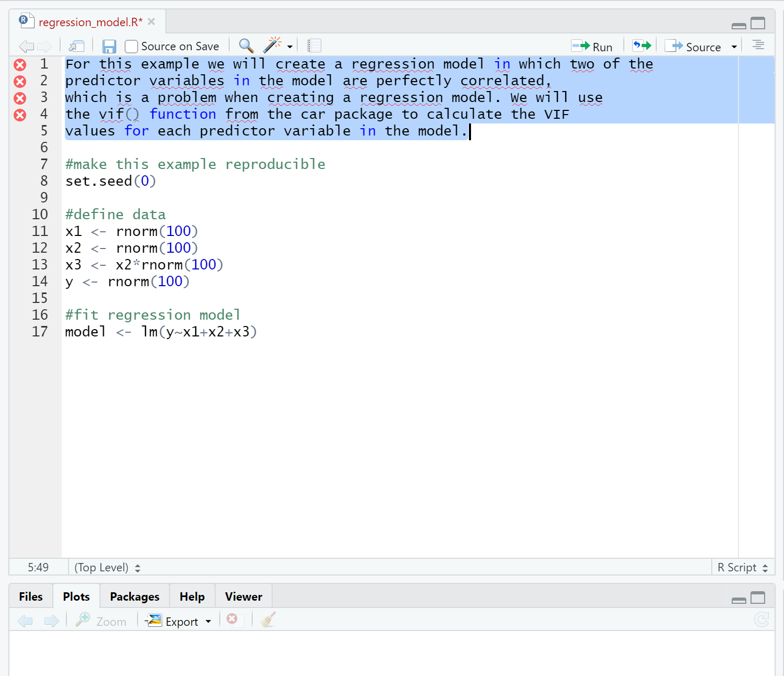
Task: Click line number 10 in gutter
Action: pyautogui.click(x=40, y=215)
